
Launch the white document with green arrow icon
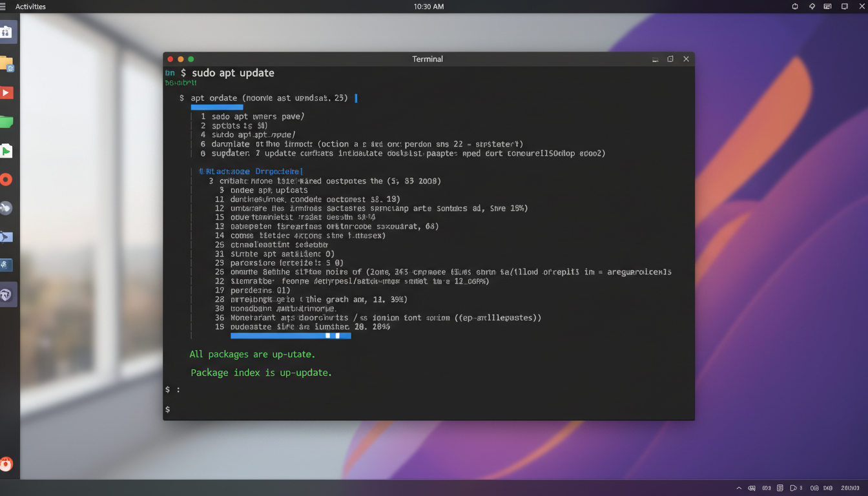click(x=6, y=150)
